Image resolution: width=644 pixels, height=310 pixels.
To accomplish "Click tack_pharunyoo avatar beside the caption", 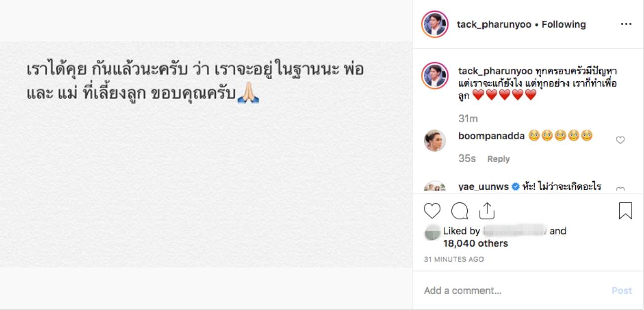I will (435, 76).
